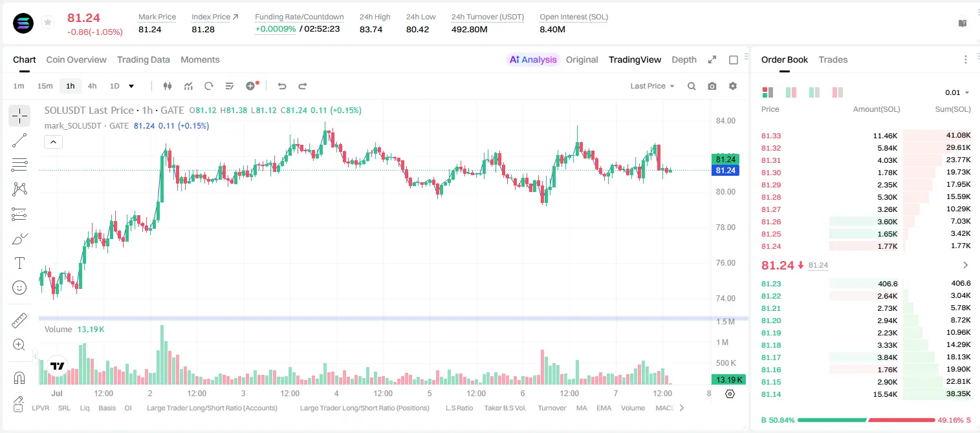Click the 81.30 ask price row
Viewport: 980px width, 433px height.
866,173
